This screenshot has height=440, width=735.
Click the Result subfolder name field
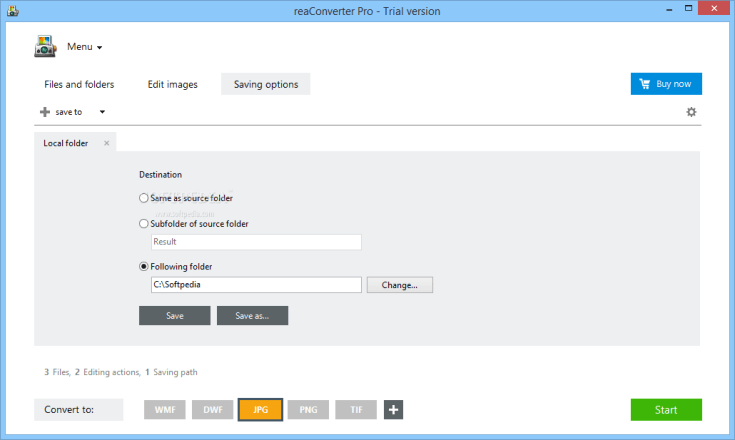256,242
